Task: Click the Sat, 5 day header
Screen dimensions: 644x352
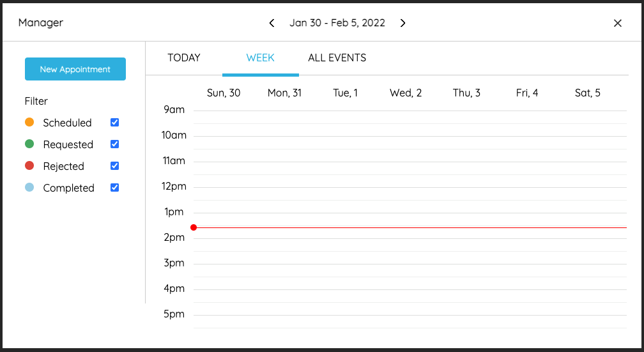Action: [587, 93]
